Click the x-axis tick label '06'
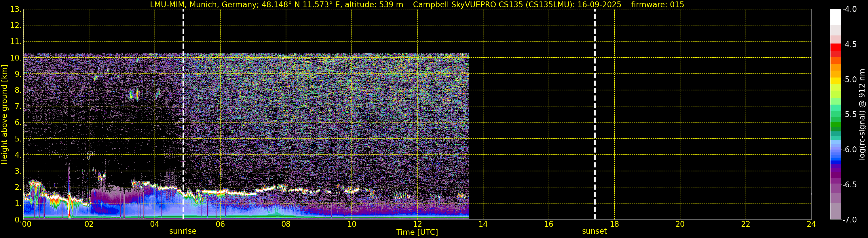The width and height of the screenshot is (868, 238). (x=220, y=224)
